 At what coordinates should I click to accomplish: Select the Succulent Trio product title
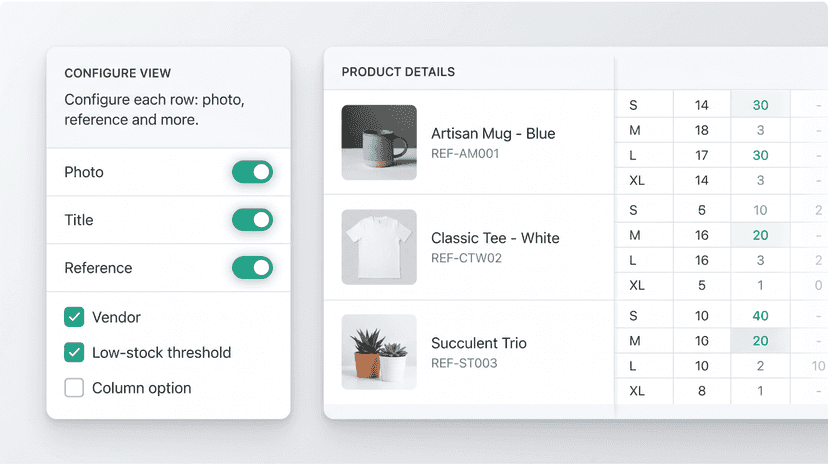479,343
